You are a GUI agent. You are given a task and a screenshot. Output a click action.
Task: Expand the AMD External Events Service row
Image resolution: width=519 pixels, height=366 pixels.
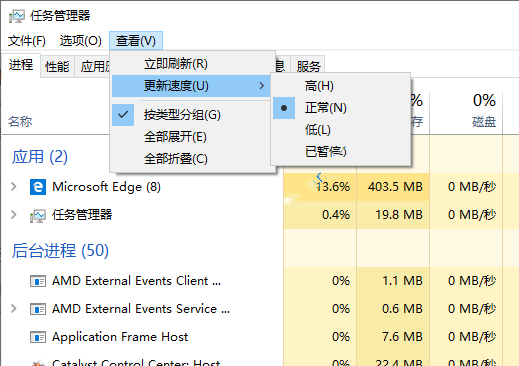(14, 309)
